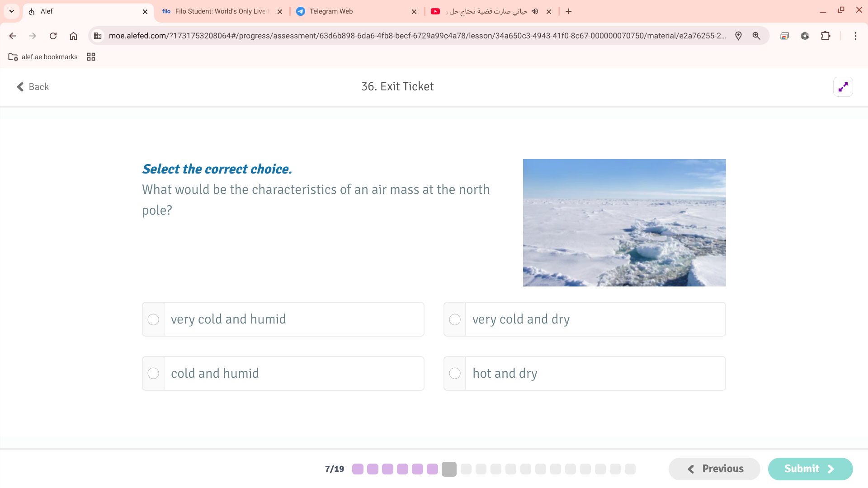Reload the current page
This screenshot has width=868, height=488.
point(53,36)
